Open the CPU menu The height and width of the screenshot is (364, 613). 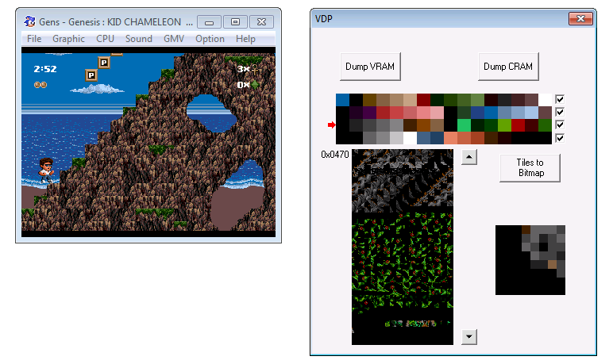click(105, 39)
